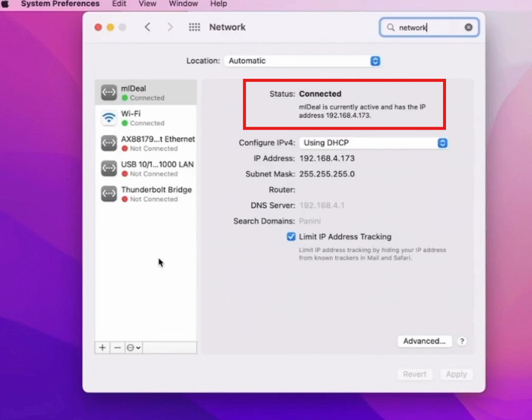The height and width of the screenshot is (420, 532).
Task: Show all preferences grid icon
Action: [x=194, y=27]
